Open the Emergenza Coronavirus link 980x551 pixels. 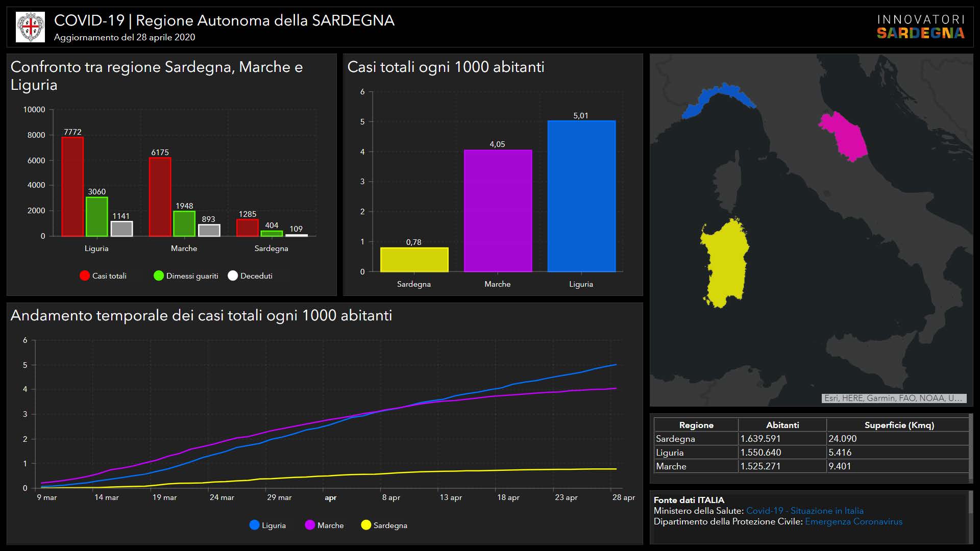point(853,521)
